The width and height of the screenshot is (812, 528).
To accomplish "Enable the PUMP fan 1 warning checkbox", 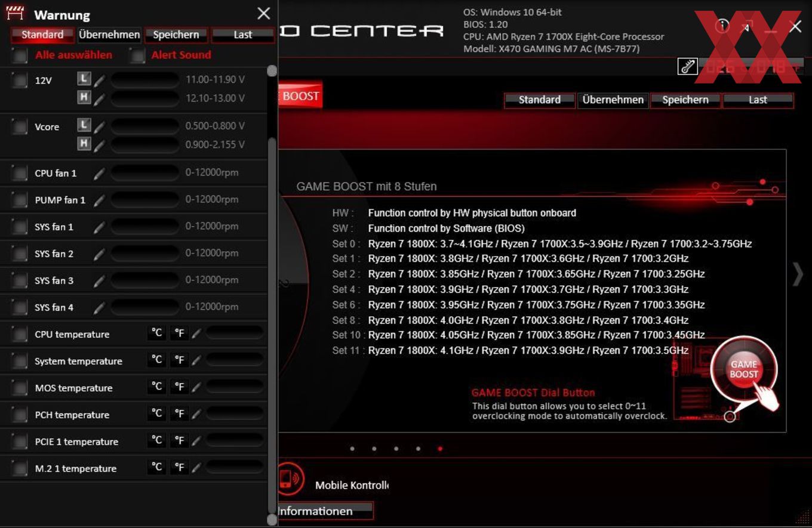I will pyautogui.click(x=20, y=200).
